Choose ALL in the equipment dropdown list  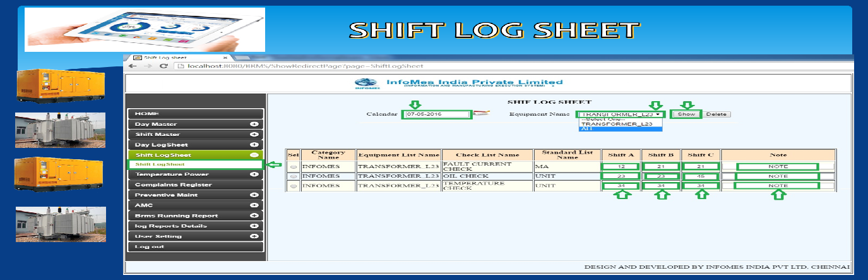click(620, 128)
